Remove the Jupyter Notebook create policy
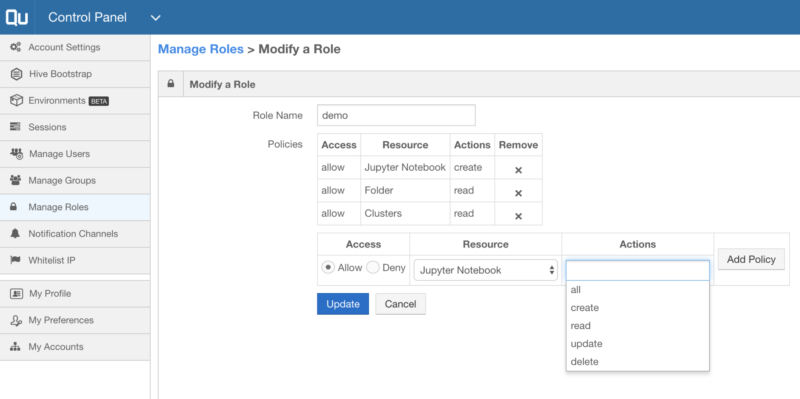The image size is (800, 399). [518, 170]
